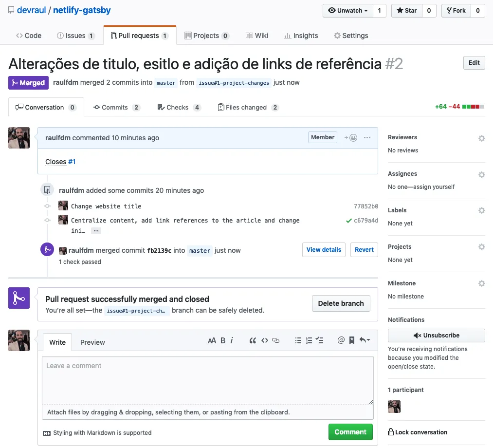The image size is (493, 448).
Task: Click the issue#1-project-changes branch label in header
Action: click(234, 83)
